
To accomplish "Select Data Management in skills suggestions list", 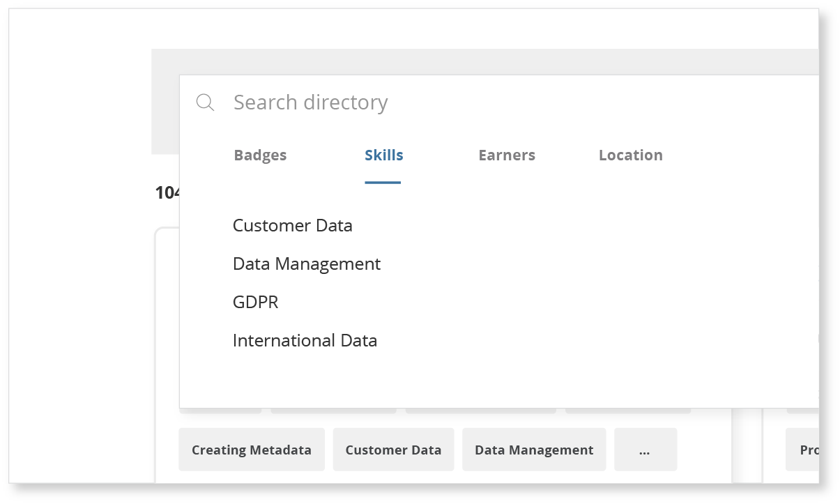I will tap(307, 264).
